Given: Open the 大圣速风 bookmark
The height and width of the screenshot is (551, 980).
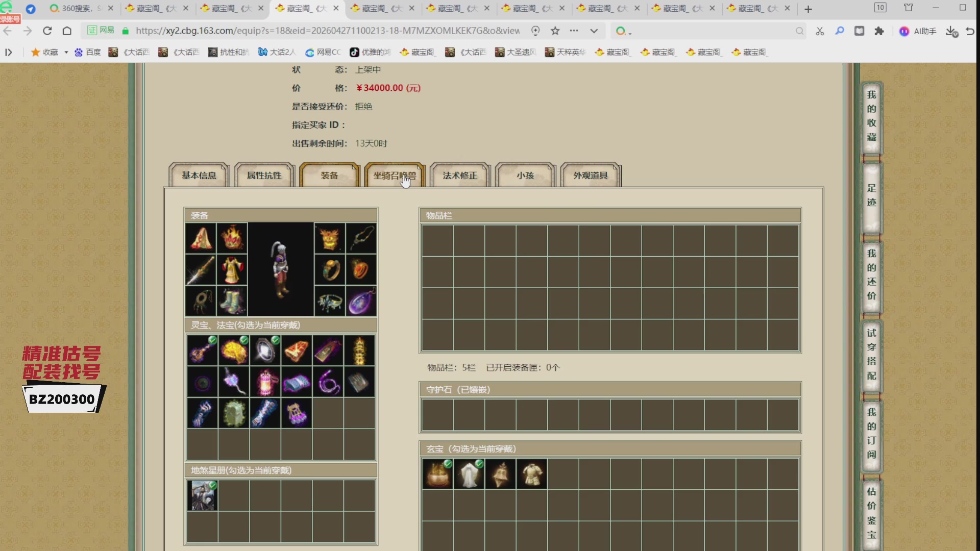Looking at the screenshot, I should [516, 52].
